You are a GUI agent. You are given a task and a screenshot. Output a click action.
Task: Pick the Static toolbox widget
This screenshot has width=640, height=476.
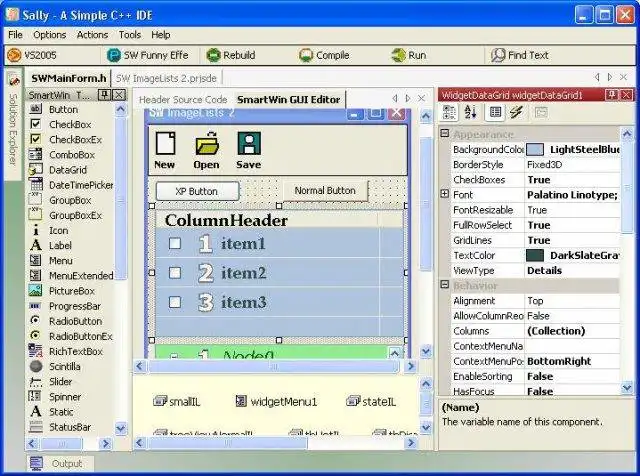61,411
